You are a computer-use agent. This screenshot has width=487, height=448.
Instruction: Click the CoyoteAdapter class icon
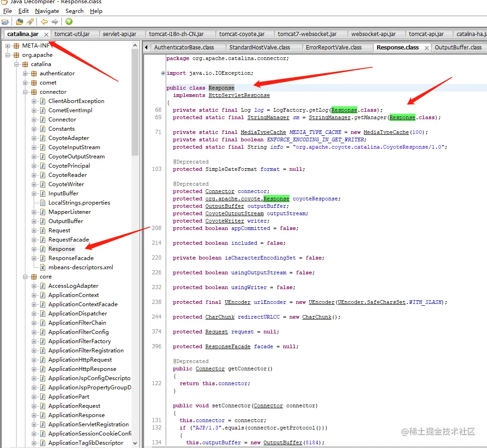(x=43, y=138)
